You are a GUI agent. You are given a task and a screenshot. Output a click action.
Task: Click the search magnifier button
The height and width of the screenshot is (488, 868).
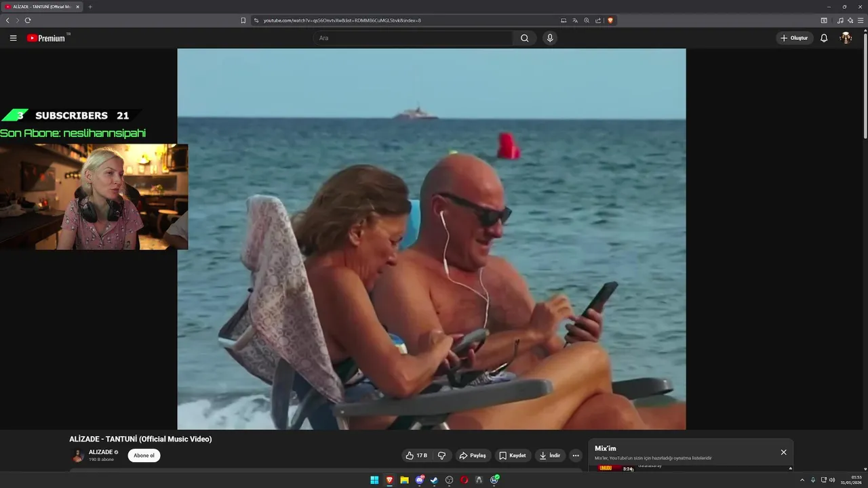[524, 38]
